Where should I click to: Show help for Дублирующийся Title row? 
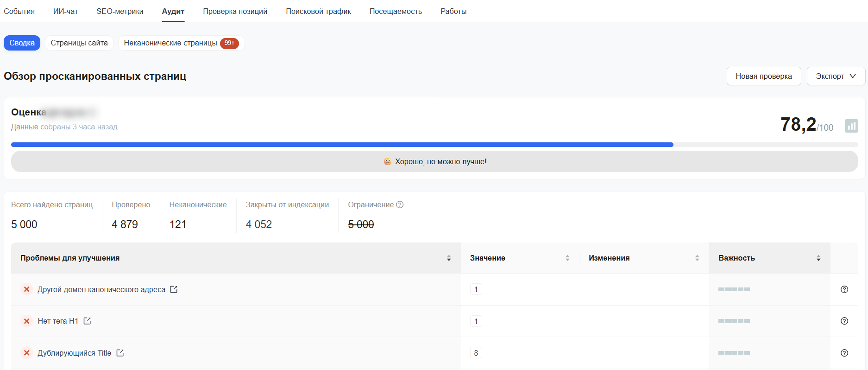[844, 353]
